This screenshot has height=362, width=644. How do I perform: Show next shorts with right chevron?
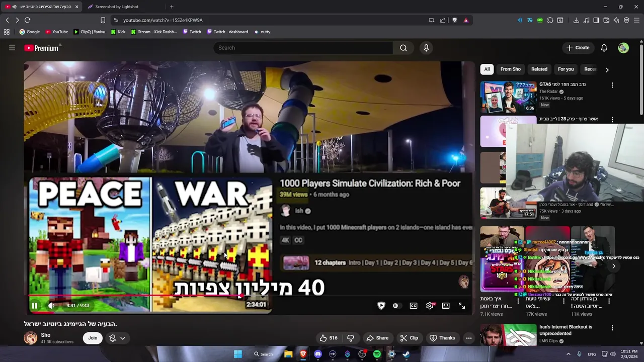613,266
